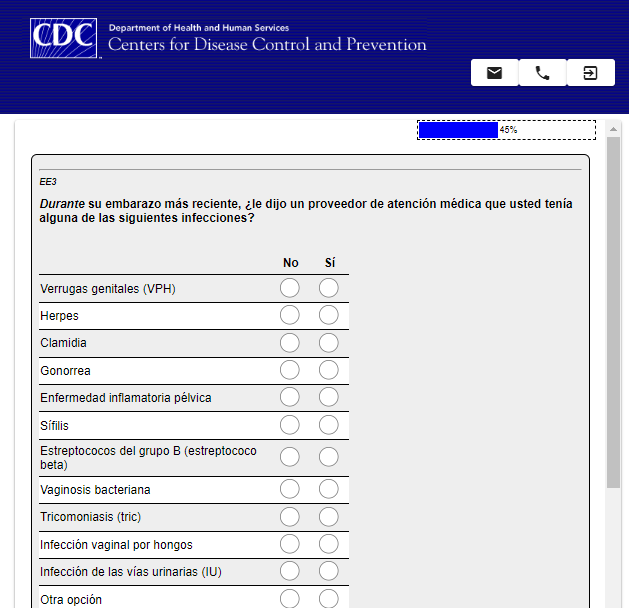
Task: Select Sí for Otra opción
Action: [329, 599]
